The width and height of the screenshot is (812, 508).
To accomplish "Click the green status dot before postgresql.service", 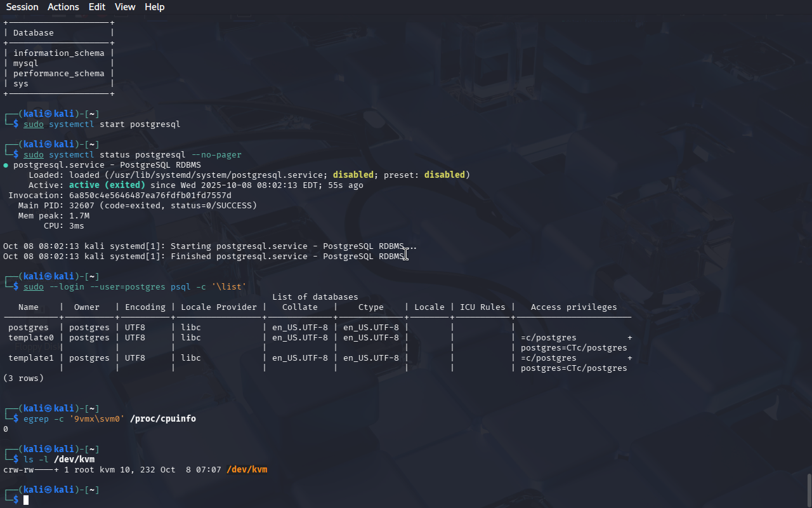I will point(6,165).
